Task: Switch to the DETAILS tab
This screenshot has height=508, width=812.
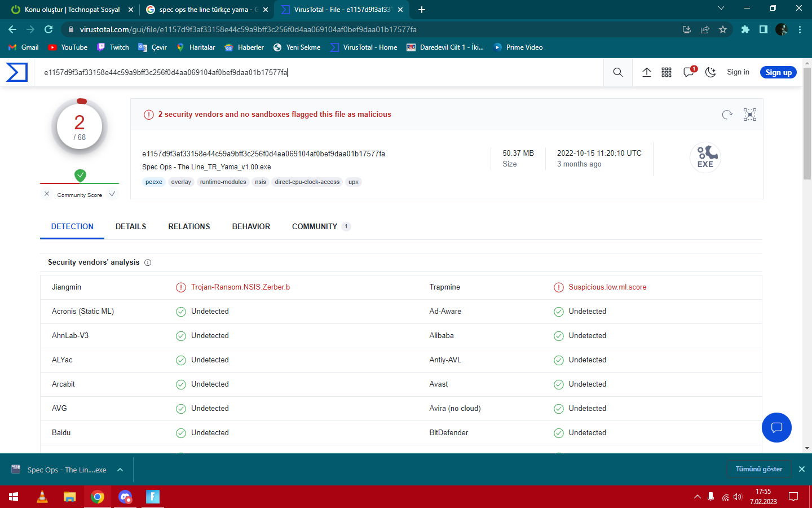Action: click(x=131, y=226)
